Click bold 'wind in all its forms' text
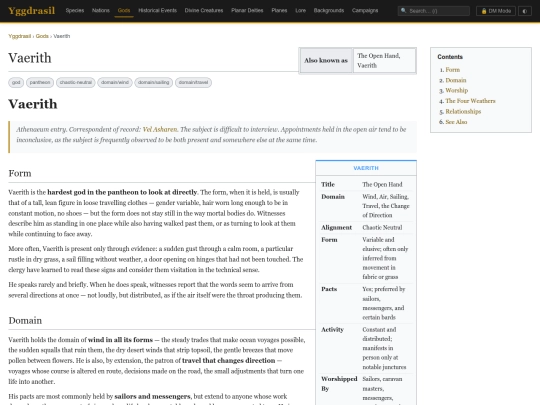This screenshot has width=540, height=405. [x=120, y=340]
